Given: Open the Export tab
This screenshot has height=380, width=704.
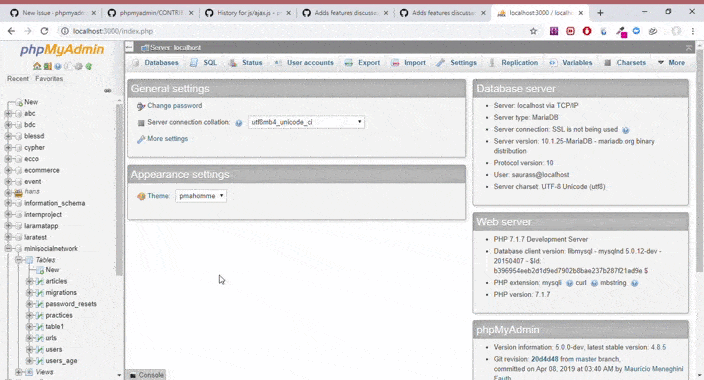Looking at the screenshot, I should 362,63.
